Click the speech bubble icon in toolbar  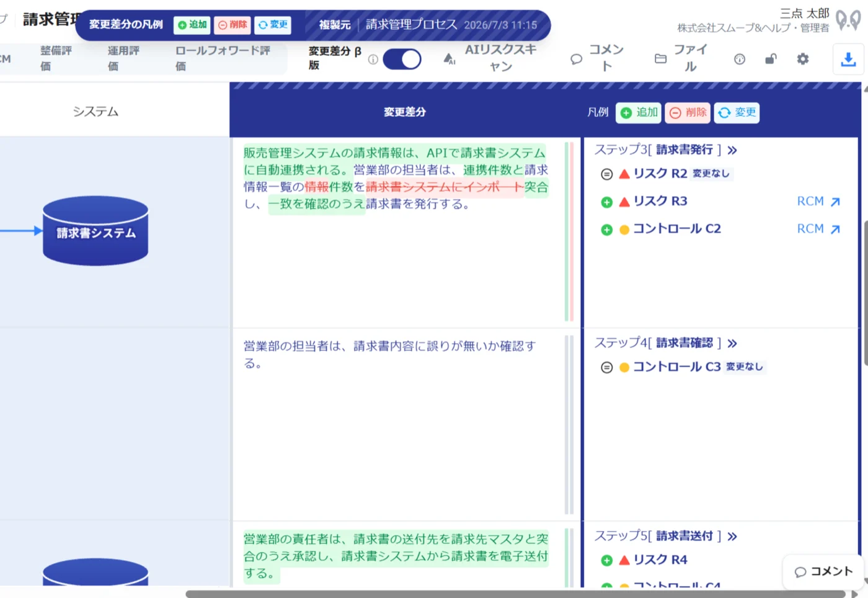(577, 60)
